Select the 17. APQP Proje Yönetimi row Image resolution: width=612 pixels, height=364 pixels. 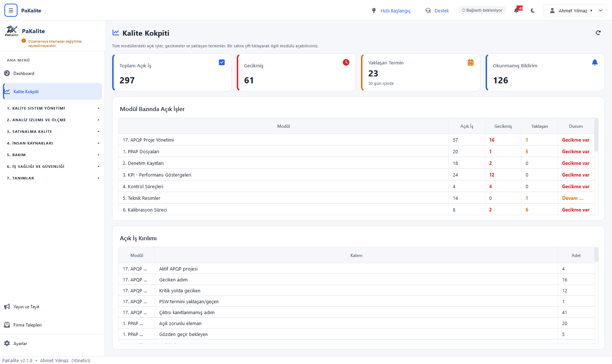(x=356, y=140)
